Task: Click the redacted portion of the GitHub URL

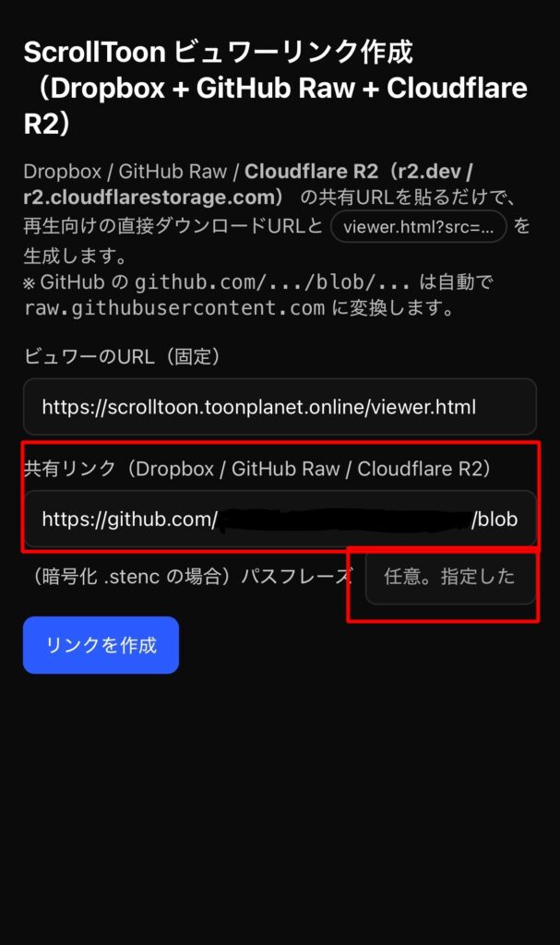Action: 345,519
